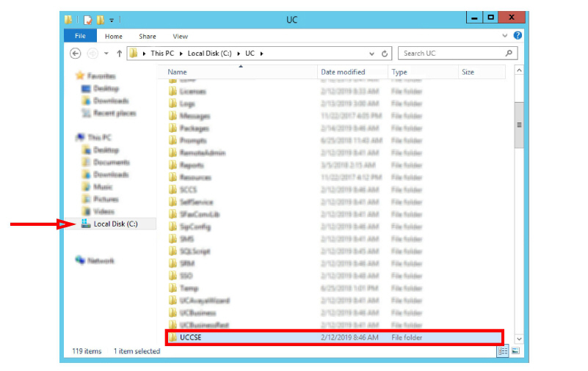The height and width of the screenshot is (371, 588).
Task: Select Local Disk (C:) in navigation pane
Action: (x=115, y=224)
